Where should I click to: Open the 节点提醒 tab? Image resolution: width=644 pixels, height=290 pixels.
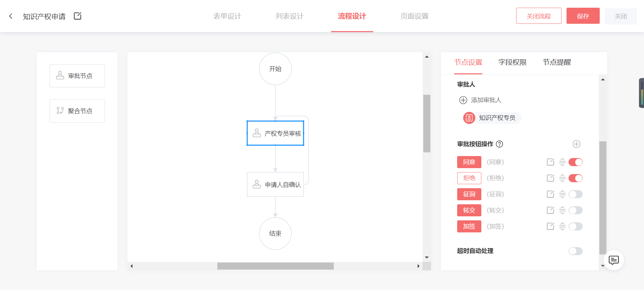click(557, 62)
